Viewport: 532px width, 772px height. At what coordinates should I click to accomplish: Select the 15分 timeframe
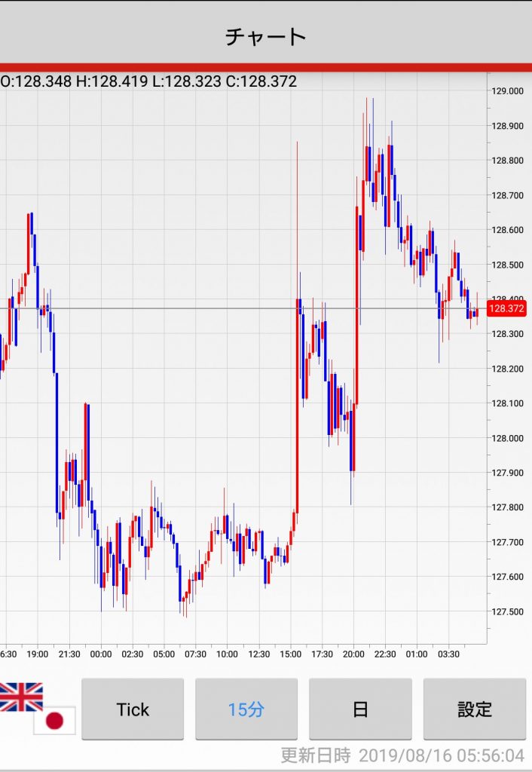pos(246,709)
